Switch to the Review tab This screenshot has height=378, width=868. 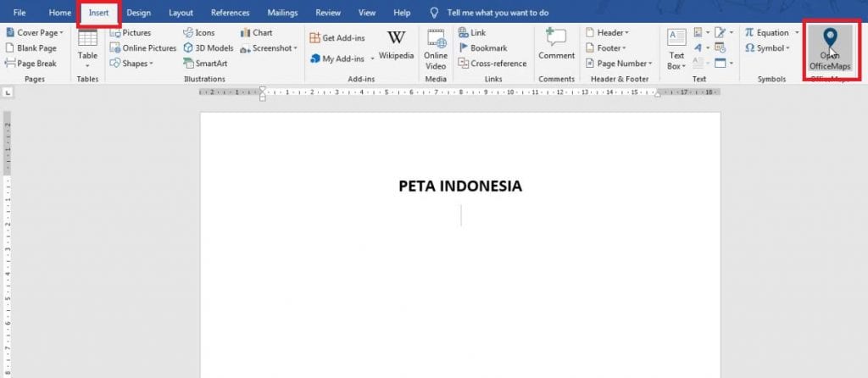click(328, 12)
